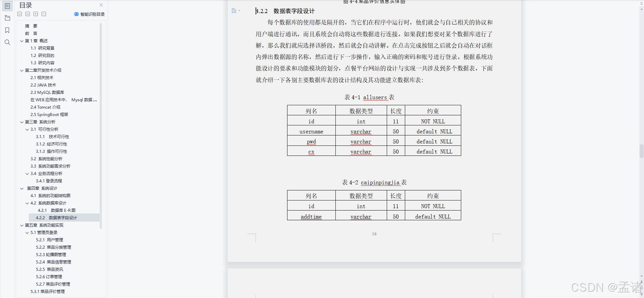Viewport: 644px width, 298px height.
Task: Jump to 5.2.5 菜品资讯
Action: [50, 270]
